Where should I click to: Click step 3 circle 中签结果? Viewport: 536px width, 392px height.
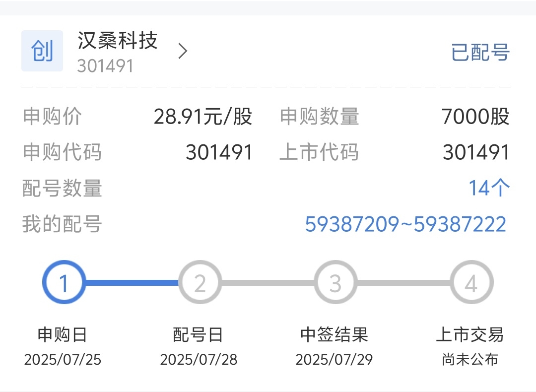point(335,282)
